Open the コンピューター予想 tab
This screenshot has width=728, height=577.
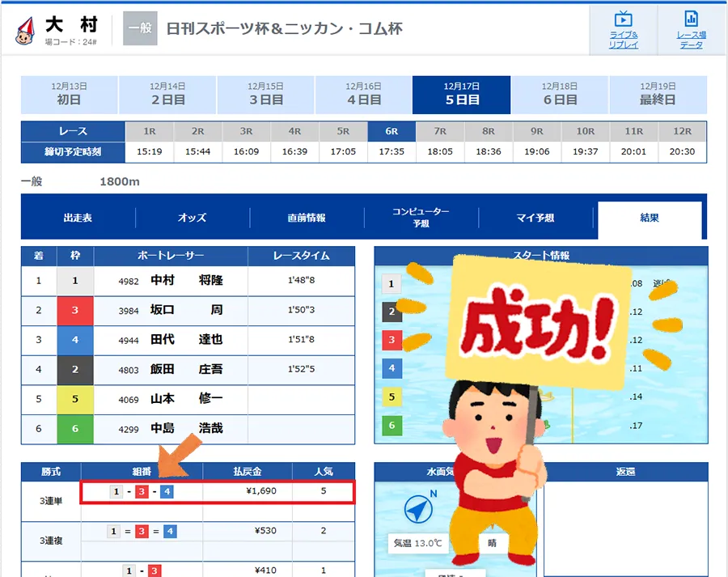click(421, 218)
